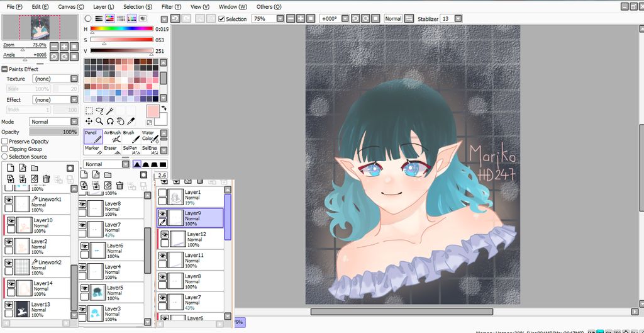644x333 pixels.
Task: Select the Layer14 entry
Action: click(x=37, y=288)
